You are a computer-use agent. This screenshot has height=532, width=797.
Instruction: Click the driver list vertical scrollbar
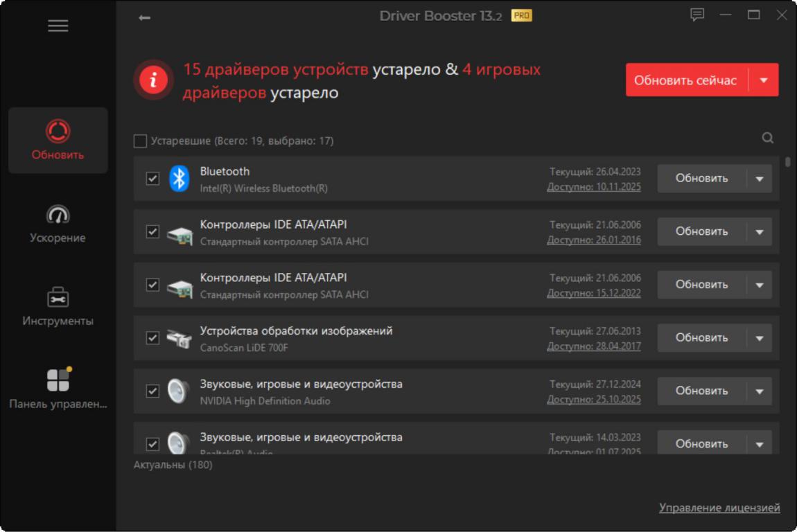(x=788, y=162)
